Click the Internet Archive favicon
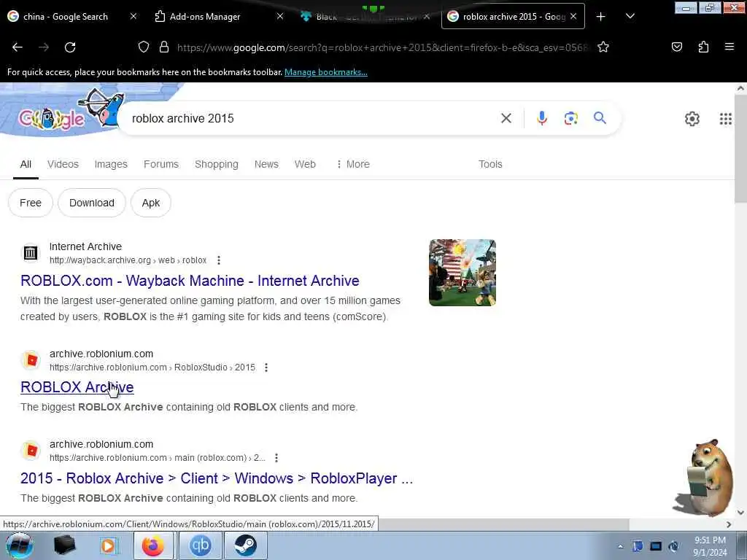747x560 pixels. (31, 253)
